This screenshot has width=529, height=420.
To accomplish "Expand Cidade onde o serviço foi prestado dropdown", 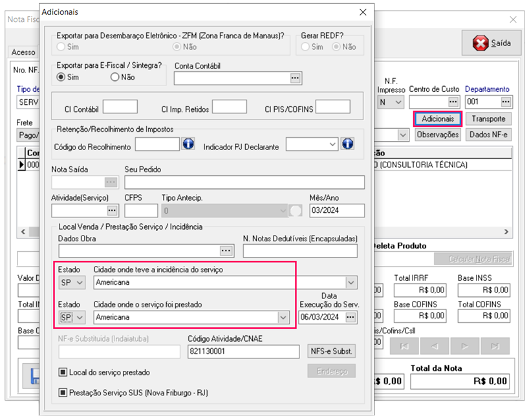I will click(283, 317).
